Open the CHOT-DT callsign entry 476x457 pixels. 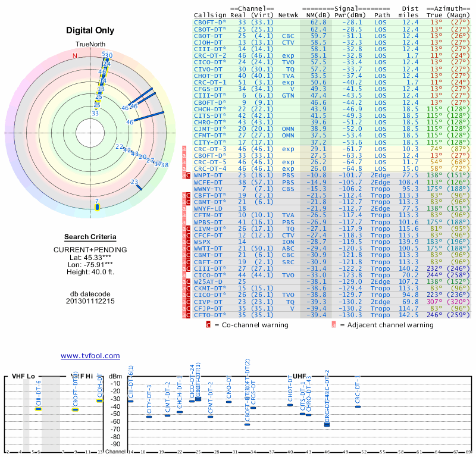click(208, 76)
